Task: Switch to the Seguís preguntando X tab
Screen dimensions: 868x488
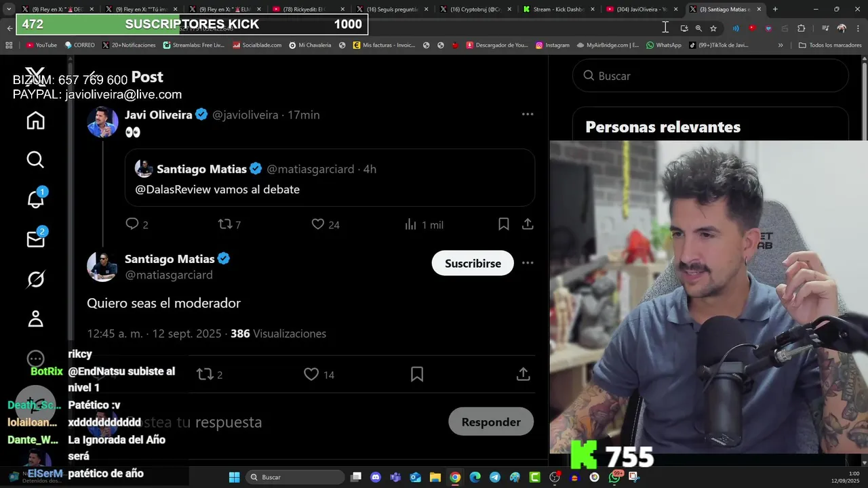Action: point(391,9)
